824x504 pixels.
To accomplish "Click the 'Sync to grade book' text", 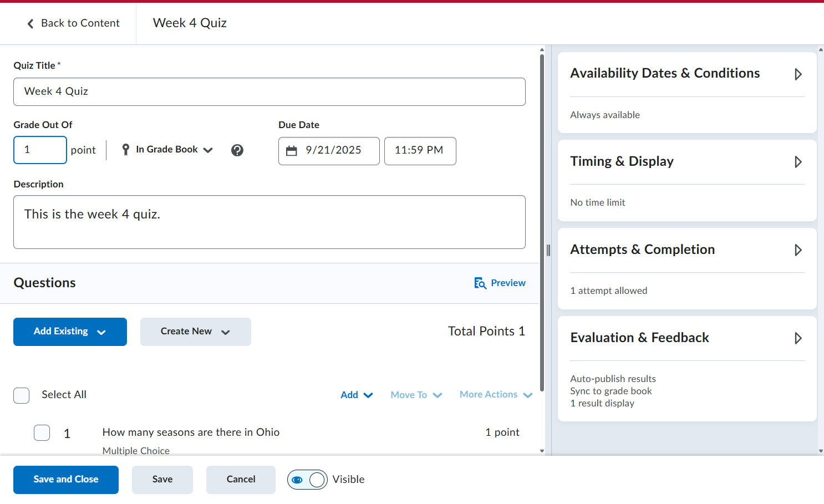I will (611, 391).
